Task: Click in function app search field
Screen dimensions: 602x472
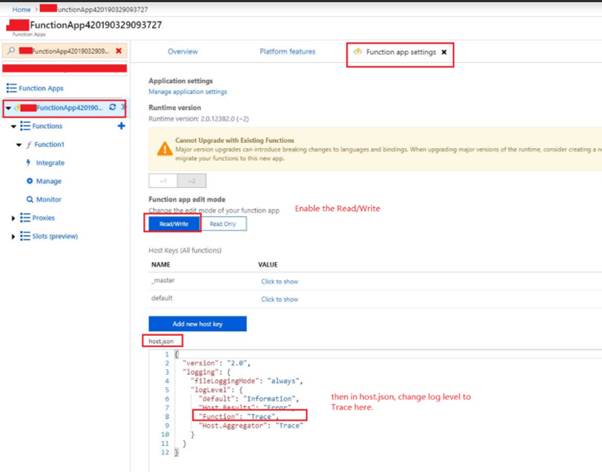Action: [x=64, y=51]
